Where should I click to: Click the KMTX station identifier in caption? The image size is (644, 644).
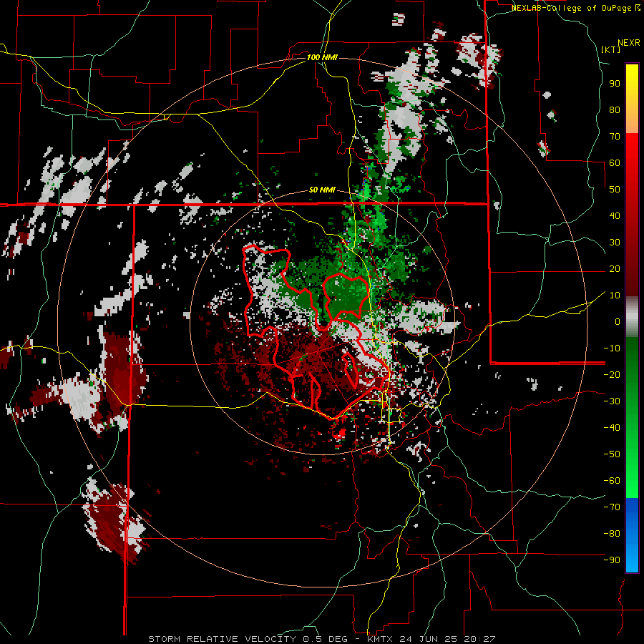(x=379, y=639)
